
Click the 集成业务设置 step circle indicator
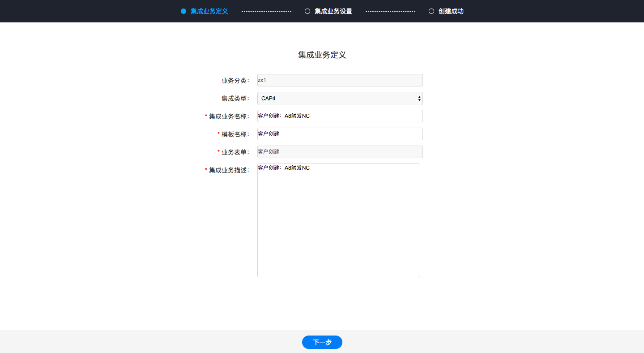[x=307, y=11]
